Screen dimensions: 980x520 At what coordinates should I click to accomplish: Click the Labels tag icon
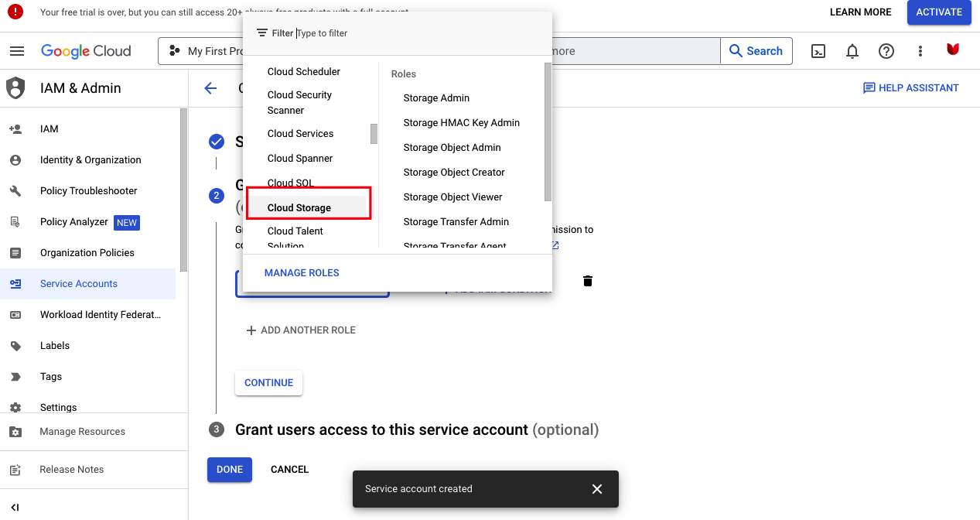(15, 346)
